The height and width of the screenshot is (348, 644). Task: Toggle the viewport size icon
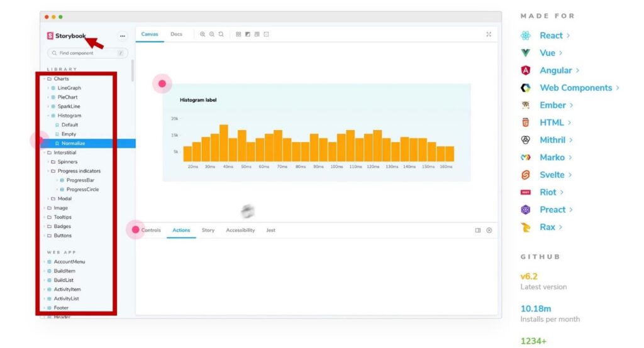257,35
